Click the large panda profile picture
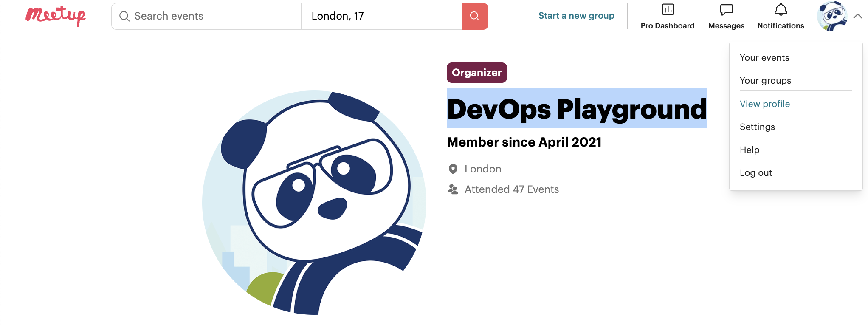868x328 pixels. [314, 203]
